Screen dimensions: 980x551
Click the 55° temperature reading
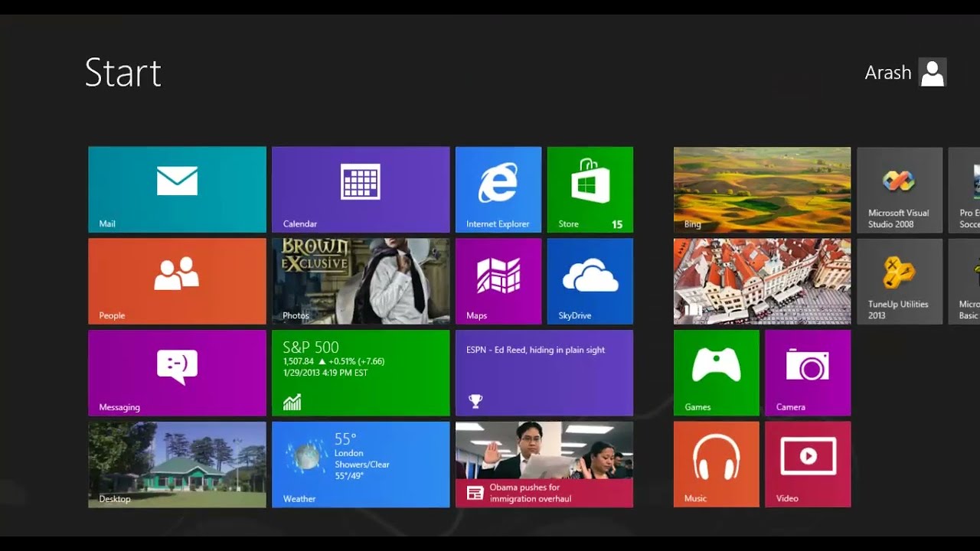tap(345, 439)
